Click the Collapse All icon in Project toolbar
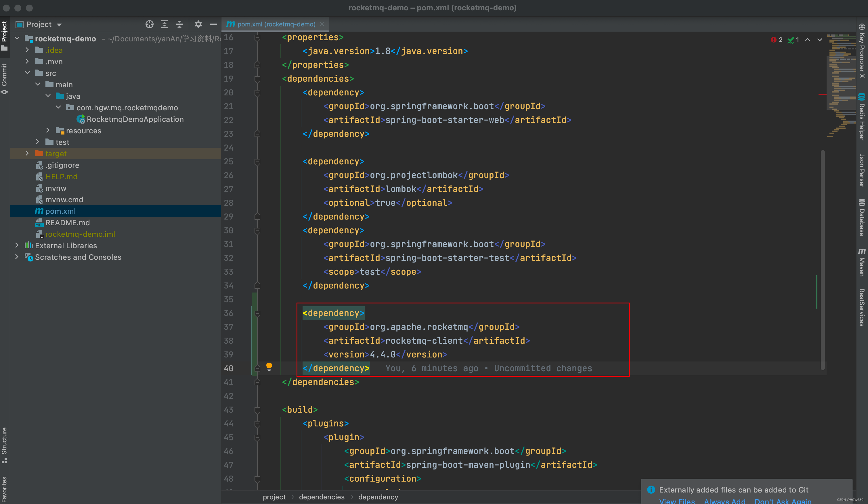 (179, 24)
